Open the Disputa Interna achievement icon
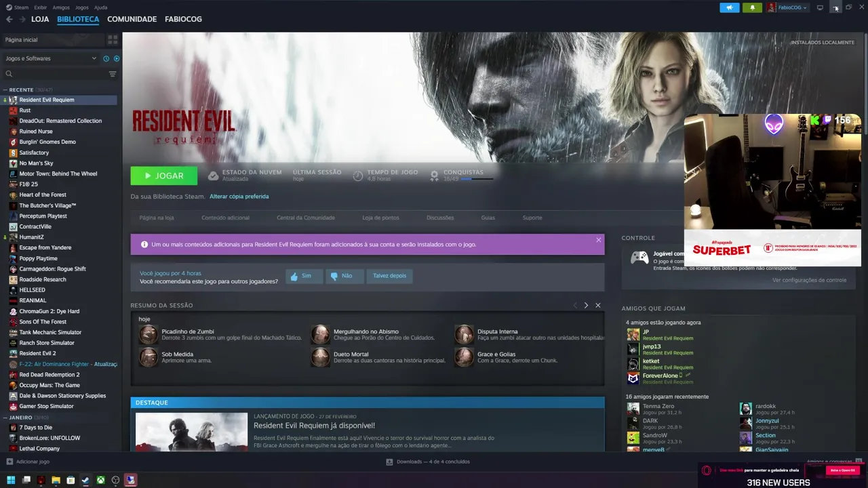The height and width of the screenshot is (488, 868). click(464, 335)
